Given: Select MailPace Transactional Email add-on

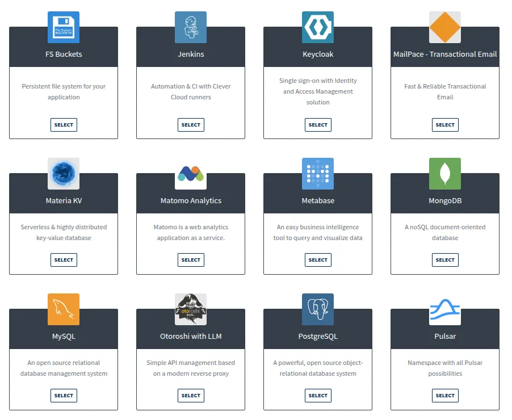Looking at the screenshot, I should click(x=445, y=125).
